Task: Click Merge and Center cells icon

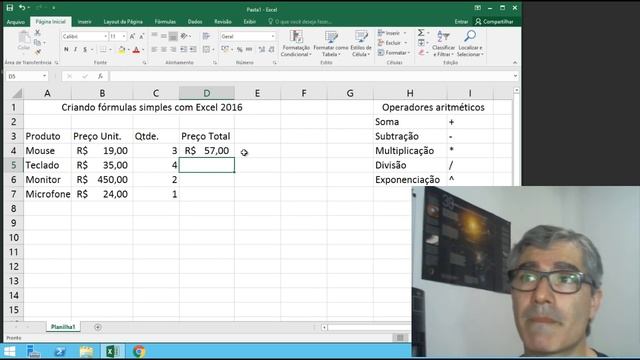Action: 206,49
